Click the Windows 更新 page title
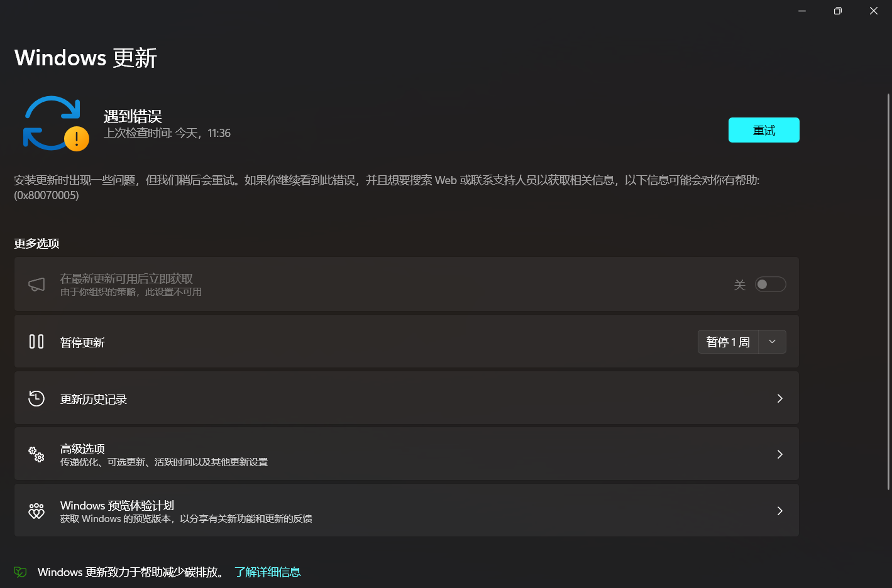Viewport: 892px width, 588px height. tap(85, 58)
